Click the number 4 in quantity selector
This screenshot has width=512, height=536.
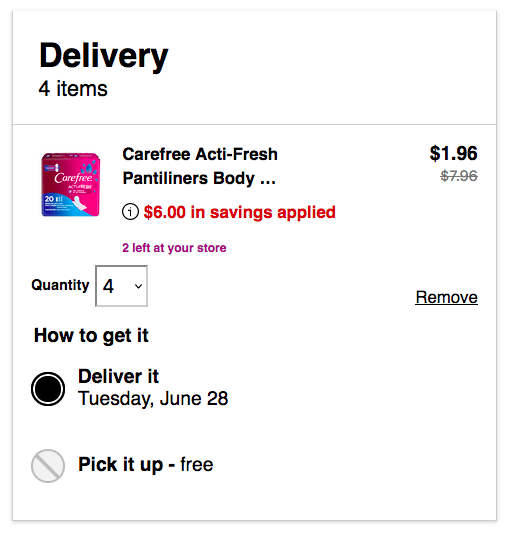click(x=108, y=286)
